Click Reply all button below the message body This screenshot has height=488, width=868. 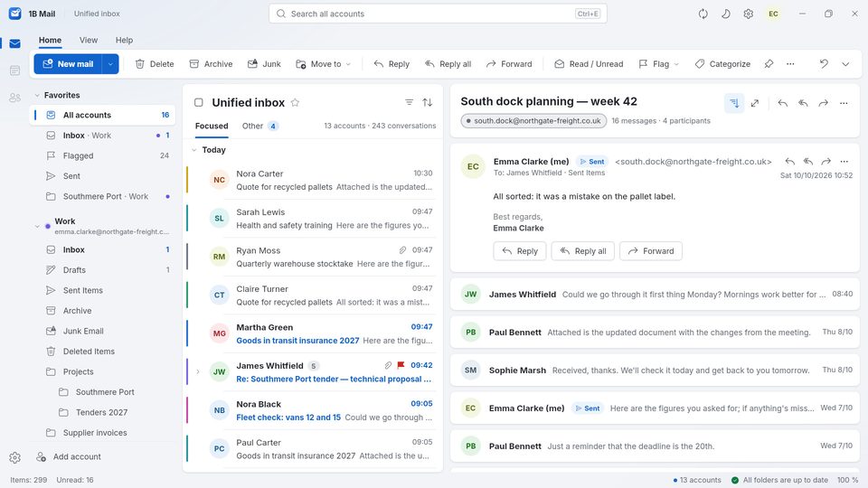click(582, 251)
